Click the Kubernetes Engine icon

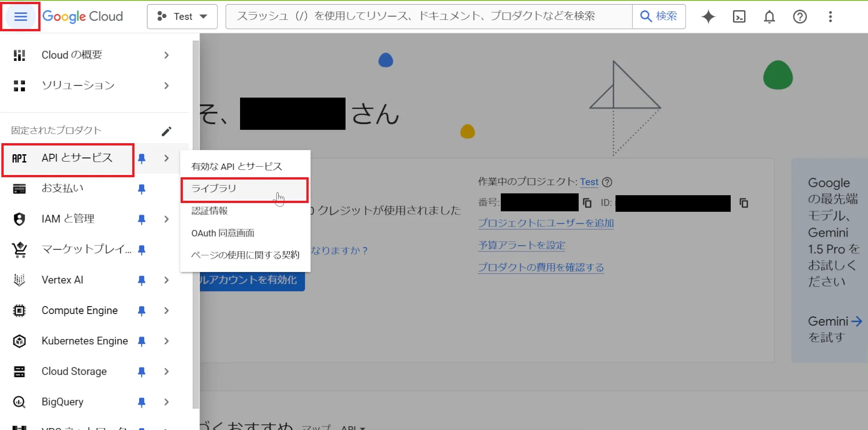coord(19,341)
